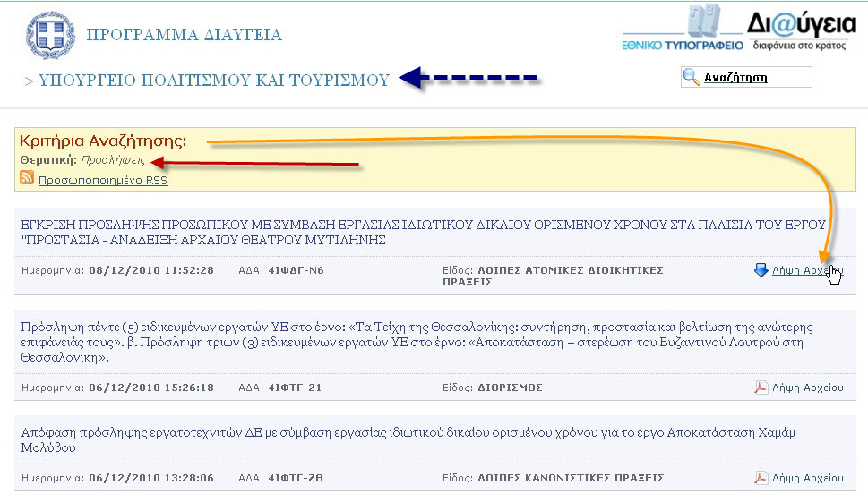Screen dimensions: 868x494
Task: Open the ΥΠΟΥΡΓΕΙΟ ΠΟΛΙΤΙΣΜΟΥ ΚΑΙ ΤΟΥΡΙΣΜΟΥ link
Action: pos(214,81)
